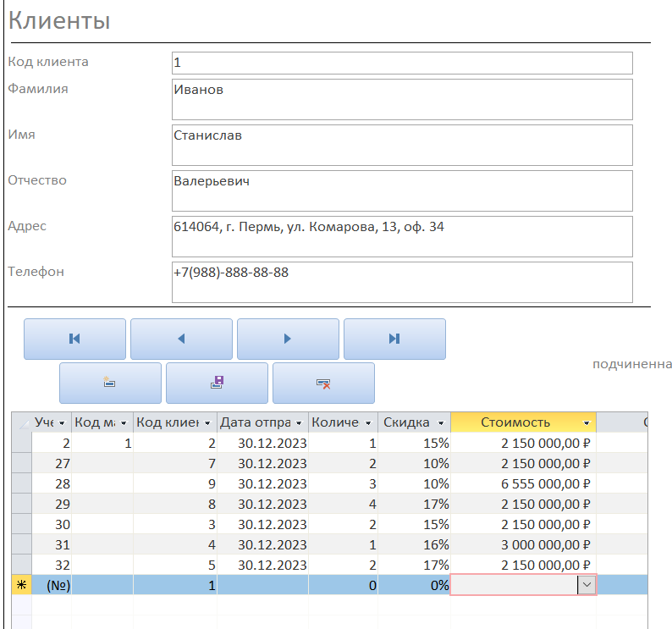The height and width of the screenshot is (629, 672).
Task: Jump to the last record button
Action: click(394, 339)
